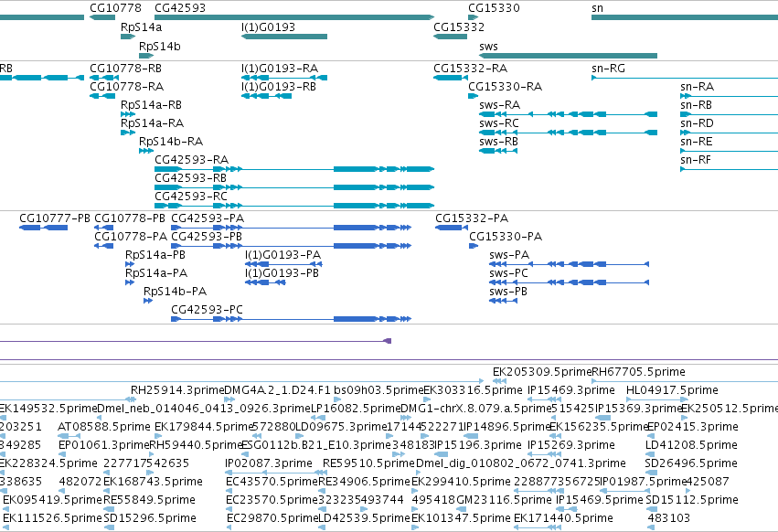Select the CG15332 gene feature

[x=450, y=37]
